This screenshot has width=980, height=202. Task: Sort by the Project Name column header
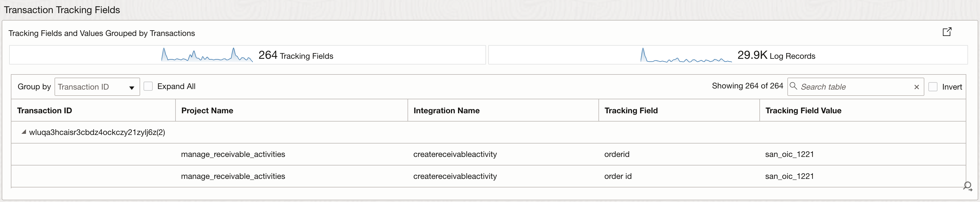pyautogui.click(x=207, y=111)
